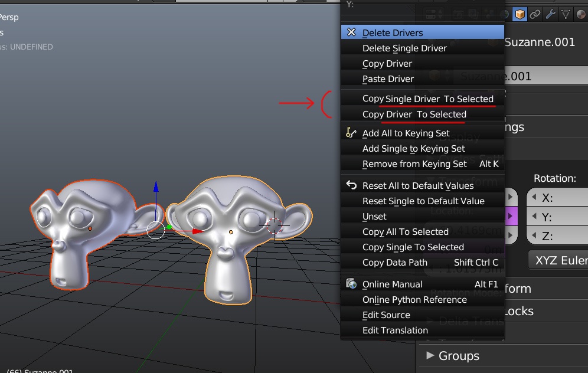Click the Rotation X value field
The height and width of the screenshot is (373, 588).
[x=558, y=198]
